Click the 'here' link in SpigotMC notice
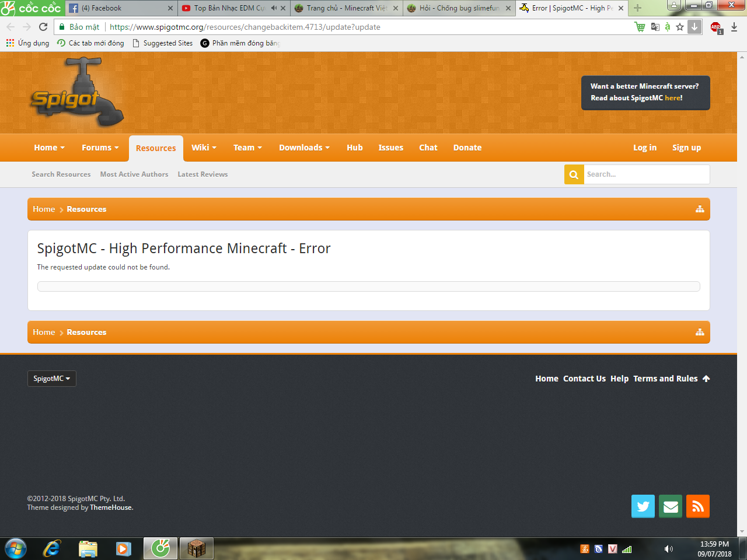The image size is (747, 560). pos(672,98)
